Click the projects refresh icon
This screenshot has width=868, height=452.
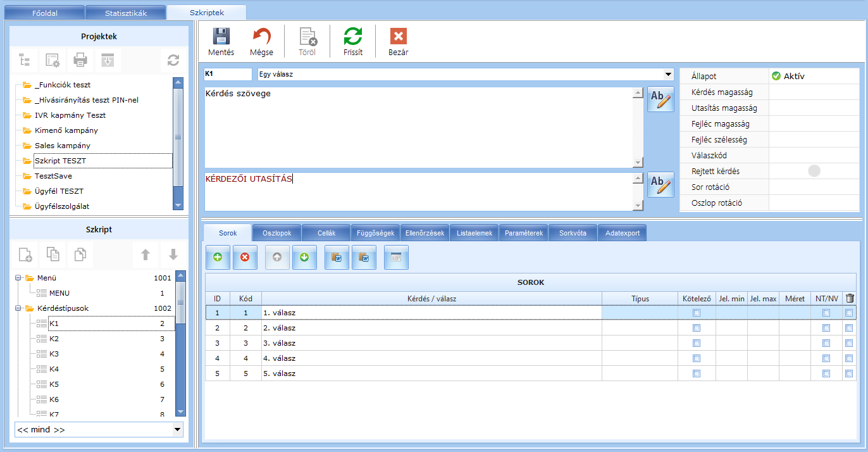point(173,61)
